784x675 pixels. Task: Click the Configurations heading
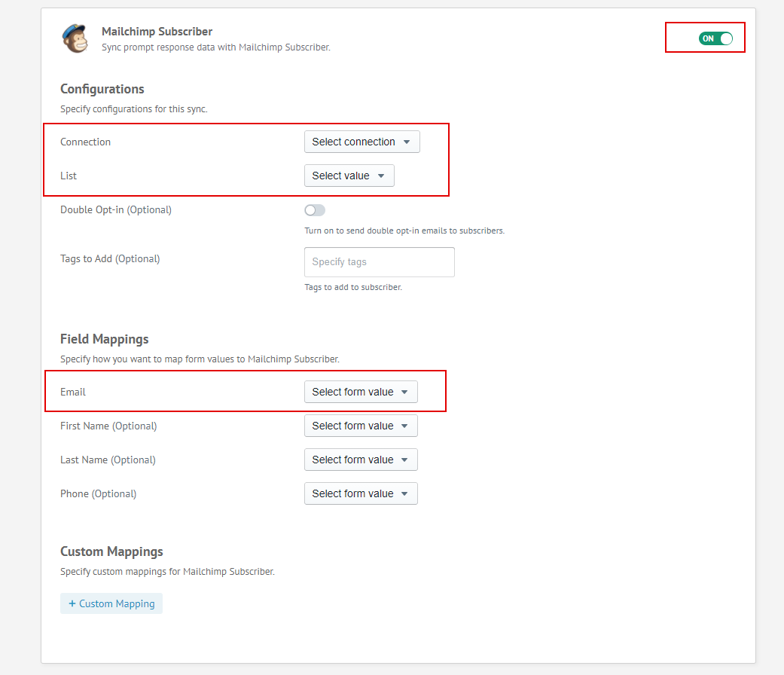(102, 89)
